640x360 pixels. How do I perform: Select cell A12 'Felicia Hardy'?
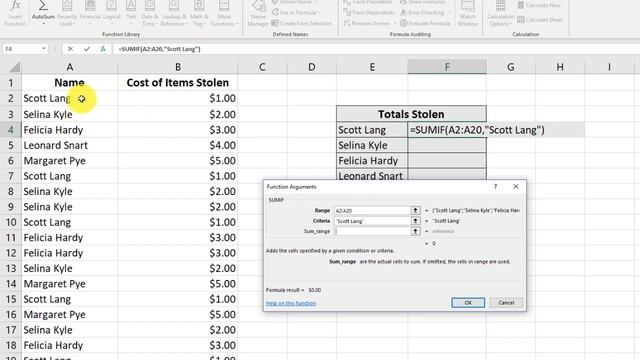[70, 253]
